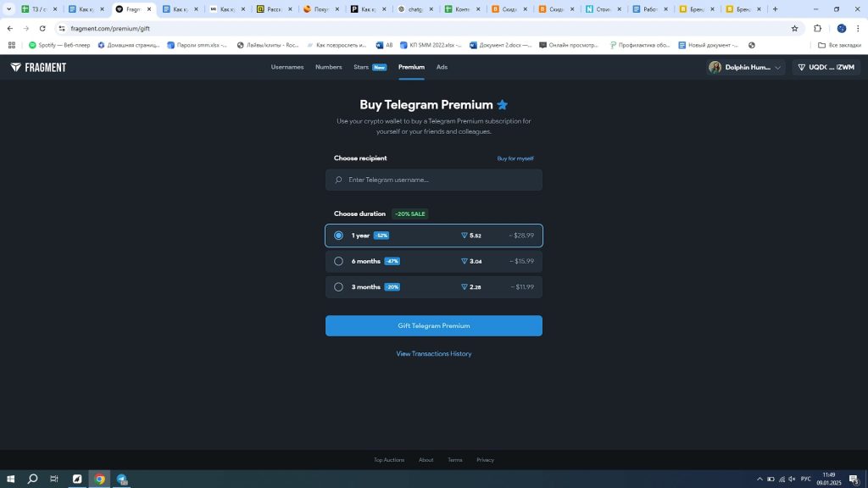This screenshot has height=488, width=868.
Task: Switch to Chrome in taskbar
Action: click(100, 480)
